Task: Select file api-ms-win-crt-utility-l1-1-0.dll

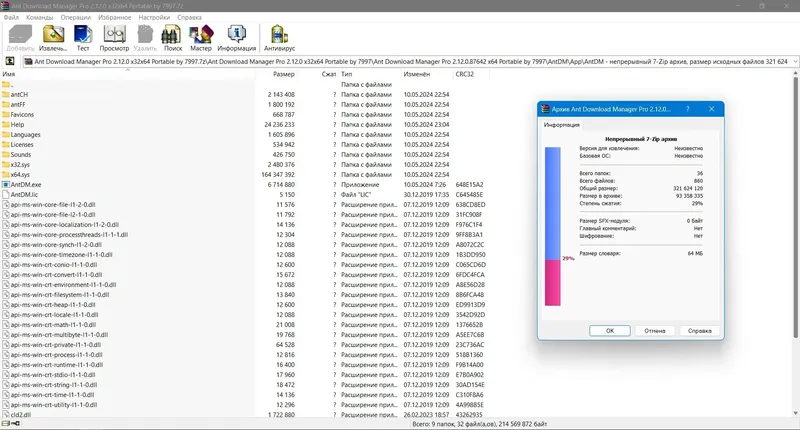Action: pyautogui.click(x=54, y=404)
